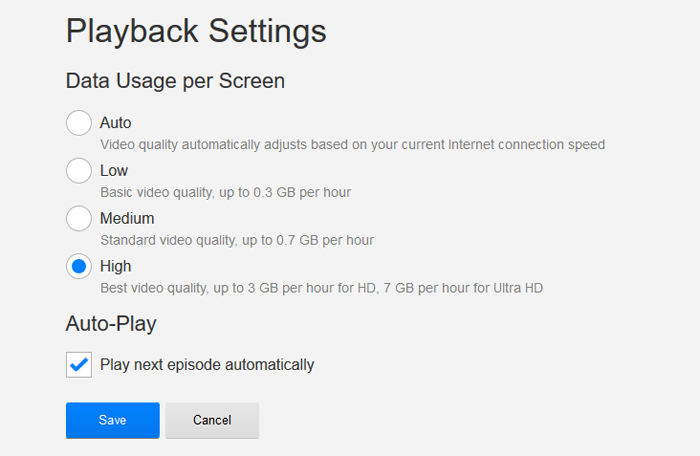The height and width of the screenshot is (456, 700).
Task: Click the 'Auto-Play' section heading
Action: tap(111, 323)
